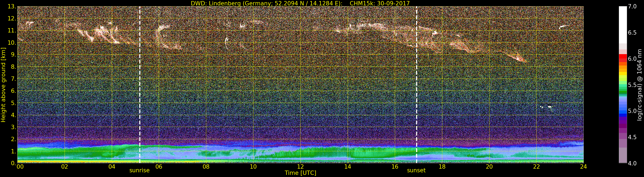Click the 'sunrise' label below the axis

139,171
